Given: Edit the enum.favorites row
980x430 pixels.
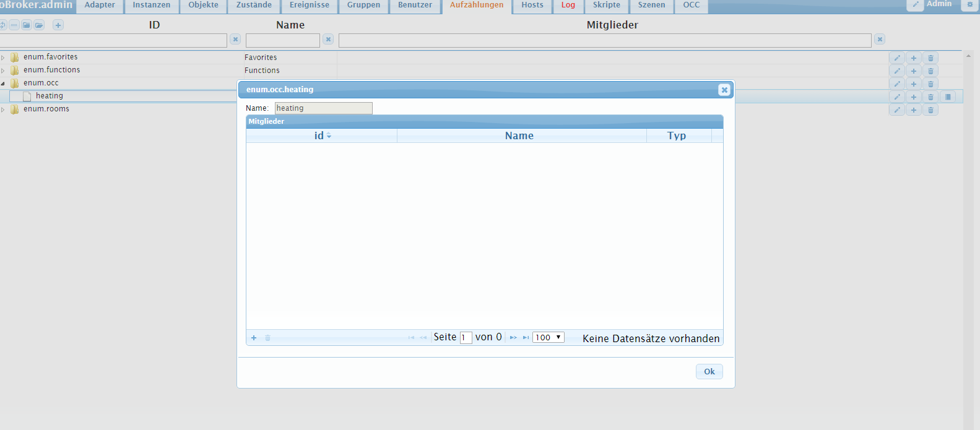Looking at the screenshot, I should pyautogui.click(x=897, y=58).
